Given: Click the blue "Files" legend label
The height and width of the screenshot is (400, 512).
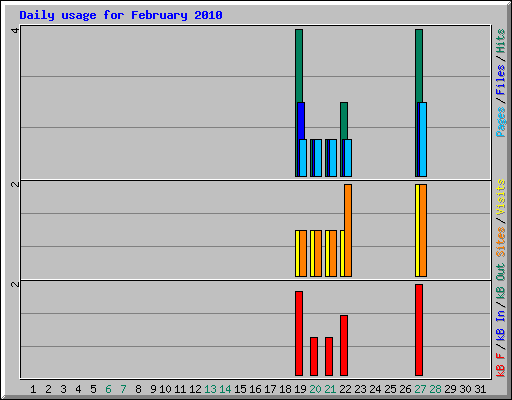Looking at the screenshot, I should [x=500, y=79].
